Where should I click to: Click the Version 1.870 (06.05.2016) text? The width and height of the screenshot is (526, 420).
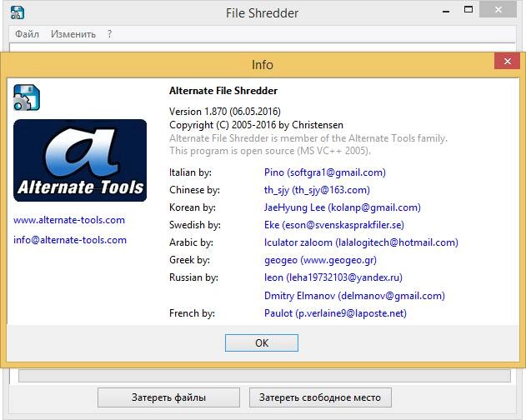click(x=225, y=112)
